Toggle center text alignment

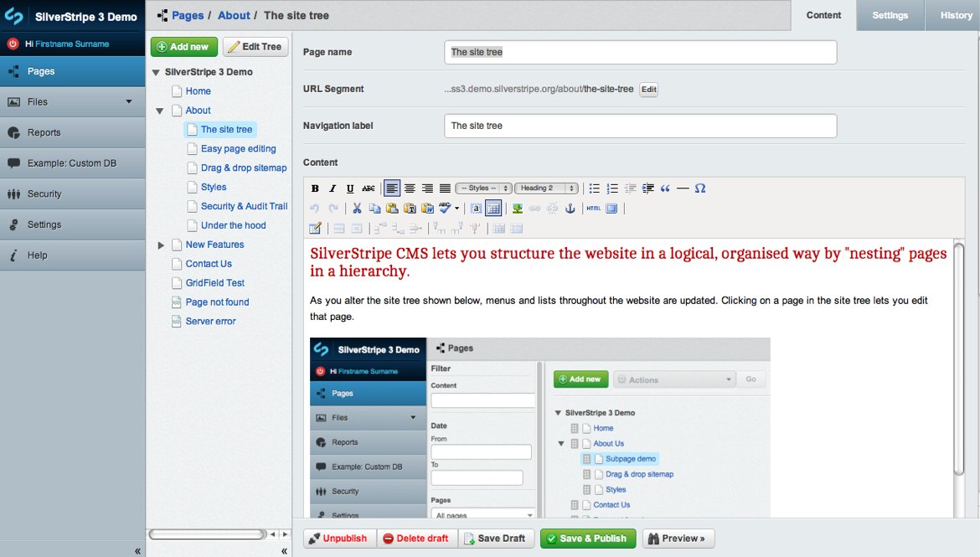point(410,188)
